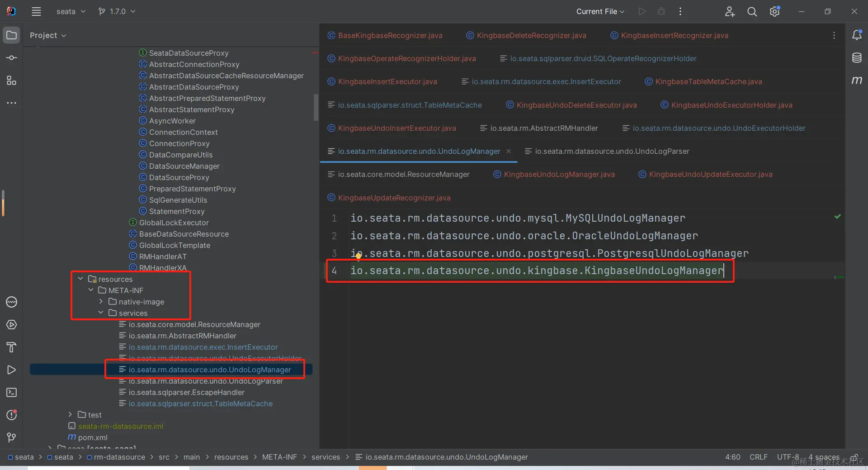The image size is (868, 470).
Task: Switch to KingbaseDeleteRecognizer.java tab
Action: click(526, 35)
